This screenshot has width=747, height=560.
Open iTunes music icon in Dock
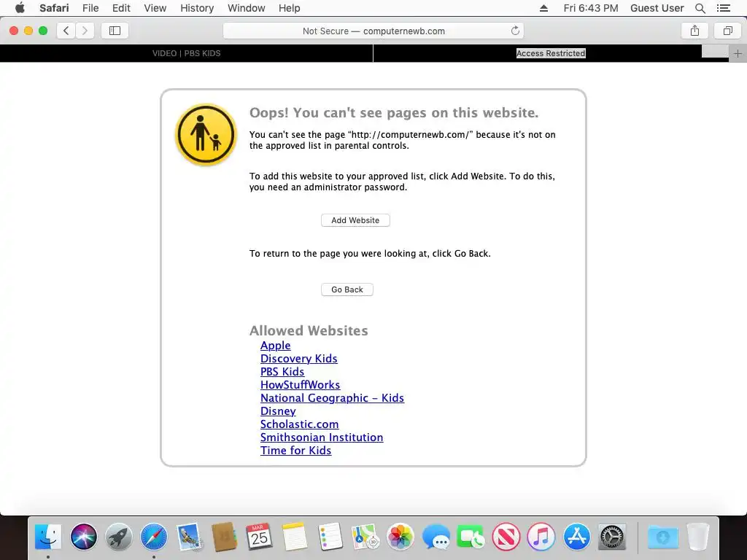541,537
